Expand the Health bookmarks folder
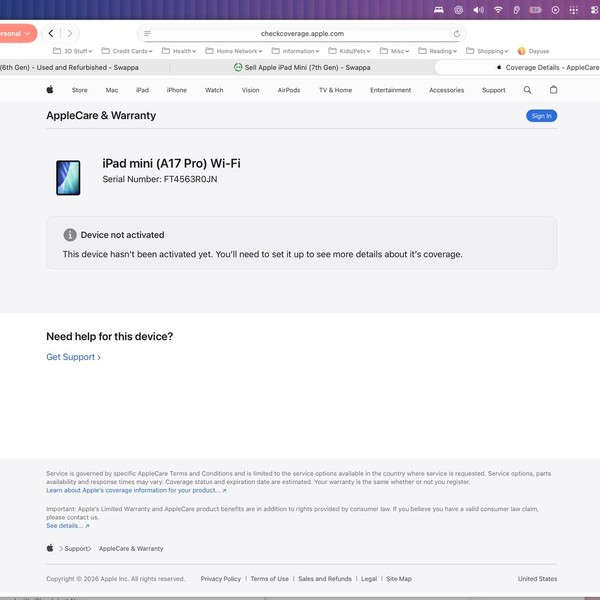Screen dimensions: 600x600 coord(179,51)
